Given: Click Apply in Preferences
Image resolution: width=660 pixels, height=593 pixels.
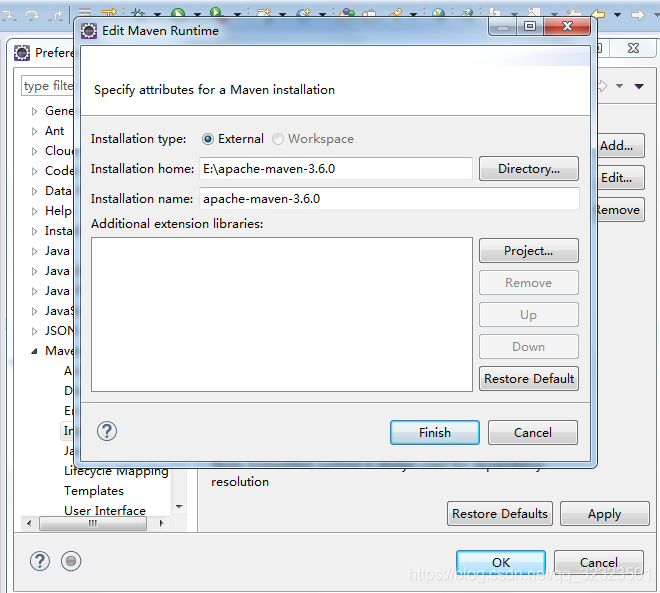Looking at the screenshot, I should [604, 514].
